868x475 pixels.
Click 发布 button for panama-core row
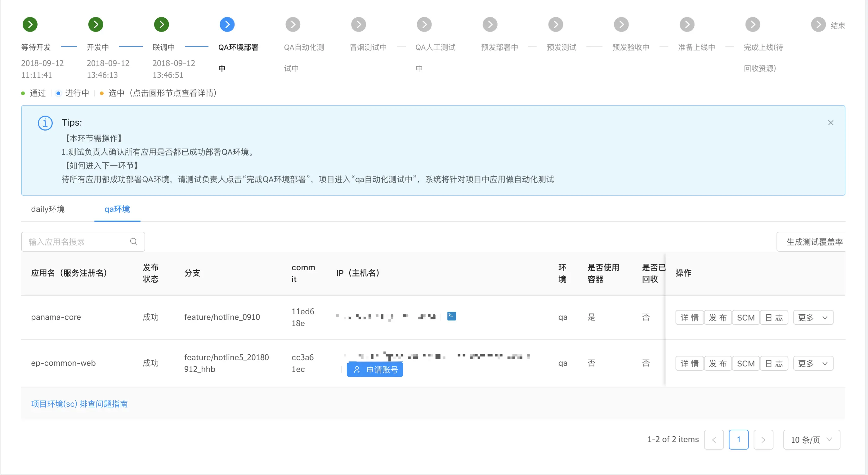(x=718, y=317)
